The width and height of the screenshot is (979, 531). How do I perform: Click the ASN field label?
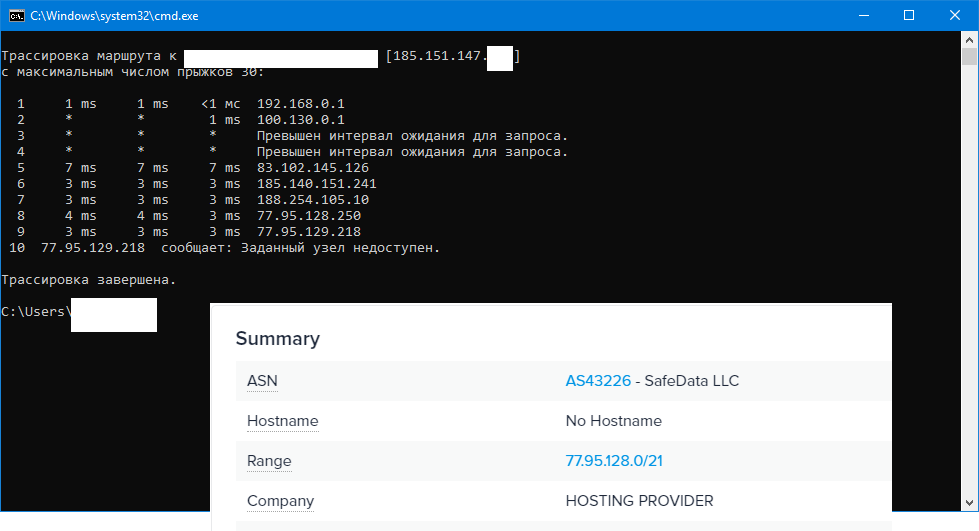[262, 381]
